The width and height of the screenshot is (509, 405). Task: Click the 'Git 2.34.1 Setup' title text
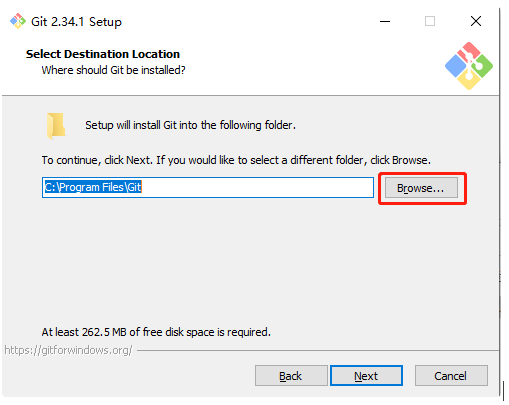(76, 22)
